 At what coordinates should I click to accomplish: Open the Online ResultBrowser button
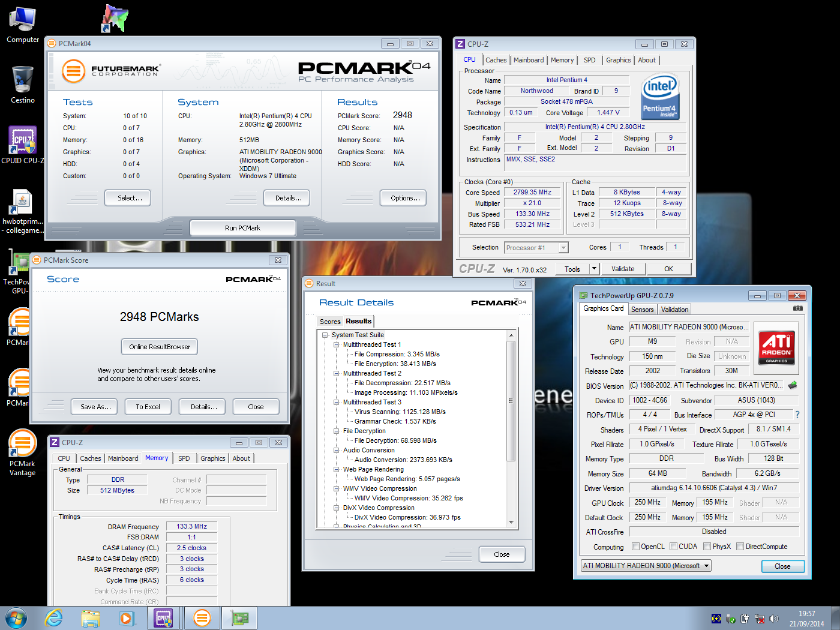[160, 347]
